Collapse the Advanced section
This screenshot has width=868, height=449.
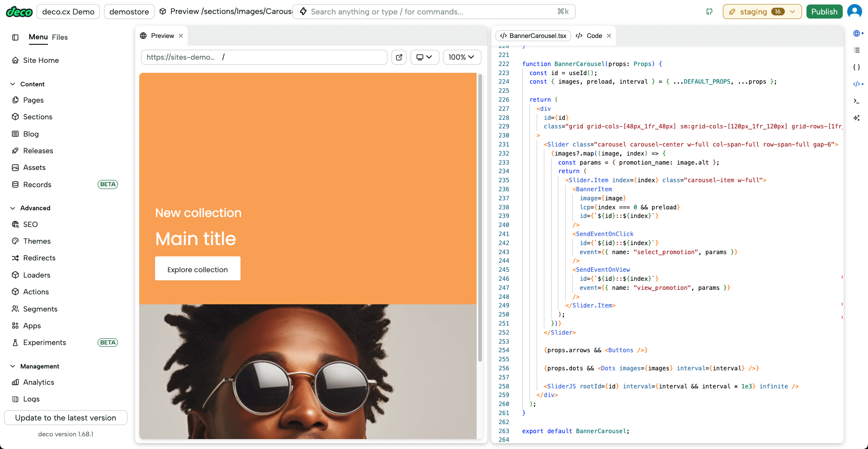click(x=13, y=208)
